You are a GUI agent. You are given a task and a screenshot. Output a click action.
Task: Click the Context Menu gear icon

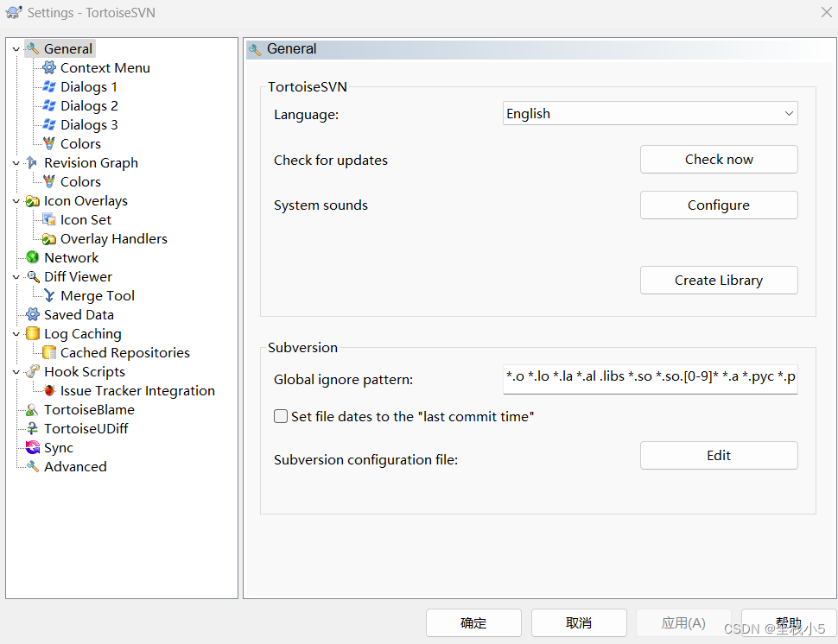click(49, 68)
